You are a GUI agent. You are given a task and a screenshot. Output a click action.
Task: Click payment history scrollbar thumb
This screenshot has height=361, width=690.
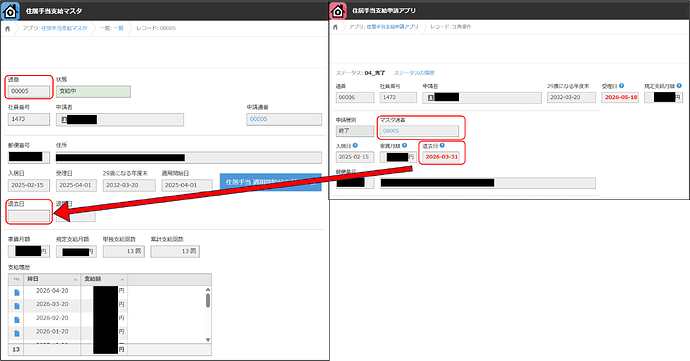point(208,300)
